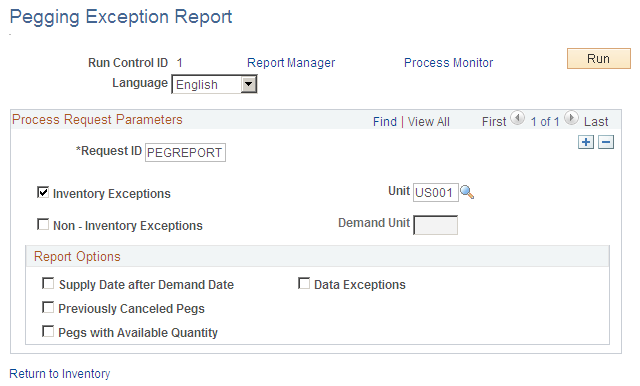Go to previous row arrow icon

coord(518,118)
